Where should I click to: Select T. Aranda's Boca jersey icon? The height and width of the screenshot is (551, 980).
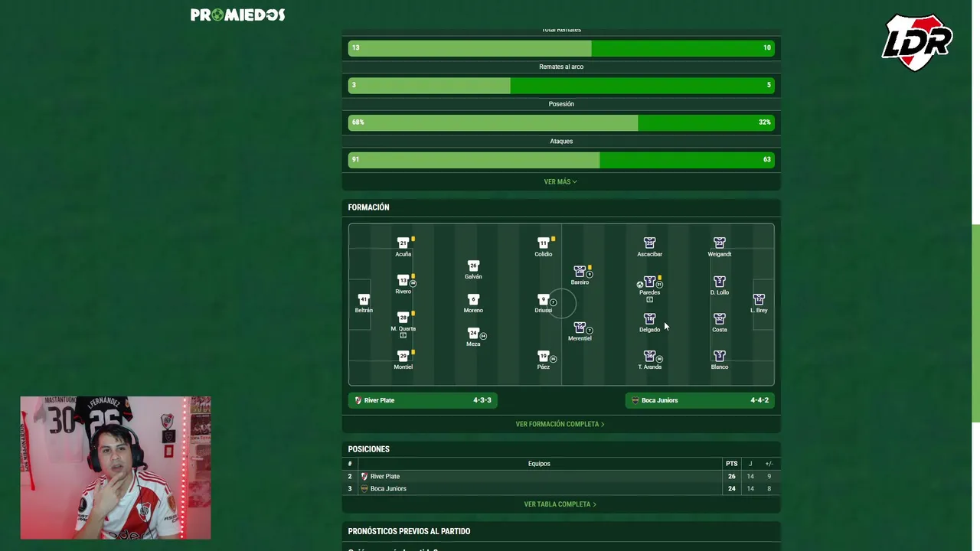[x=649, y=356]
